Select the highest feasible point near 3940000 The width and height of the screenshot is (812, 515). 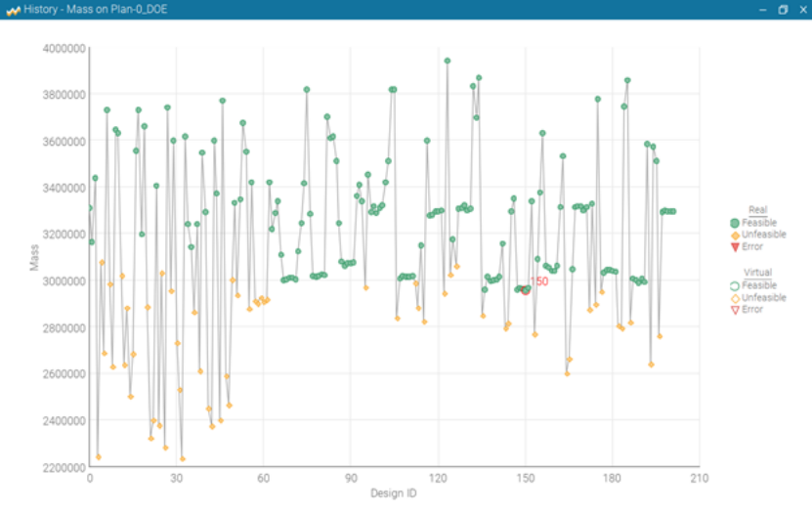click(448, 62)
